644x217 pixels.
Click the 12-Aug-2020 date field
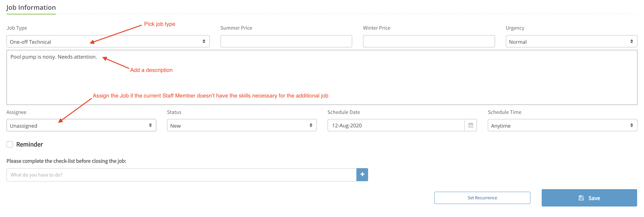click(x=396, y=125)
